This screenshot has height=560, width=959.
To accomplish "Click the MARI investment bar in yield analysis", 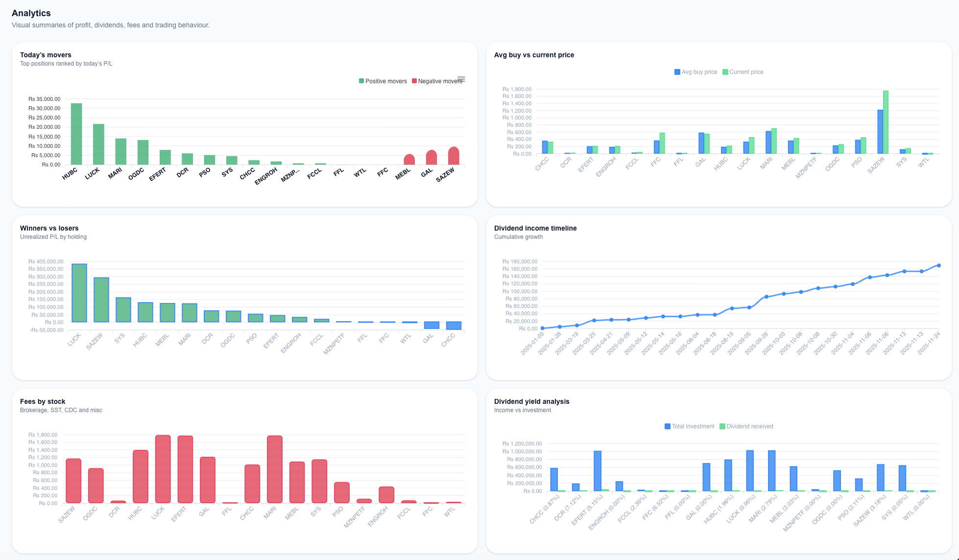I will click(773, 470).
